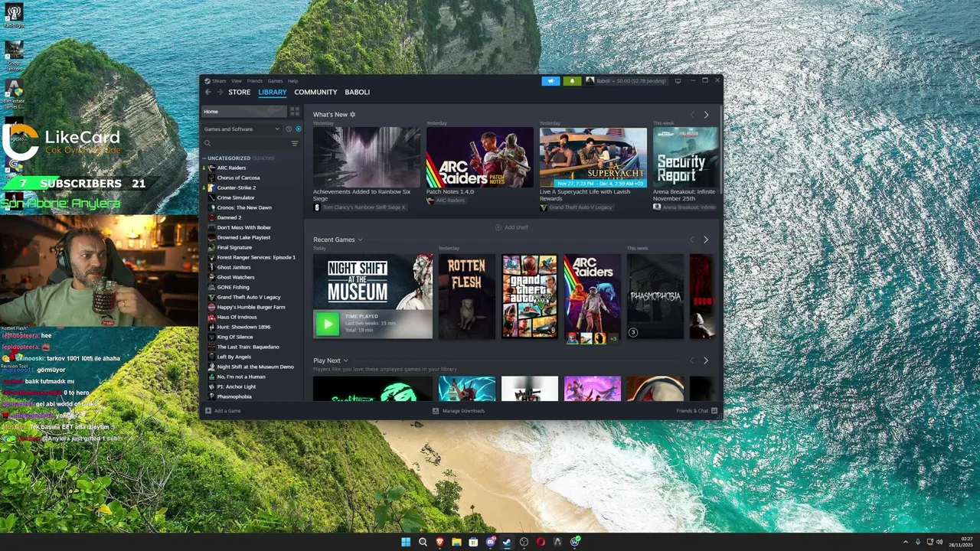Expand Play Next shelf dropdown
Viewport: 980px width, 551px height.
click(x=345, y=360)
